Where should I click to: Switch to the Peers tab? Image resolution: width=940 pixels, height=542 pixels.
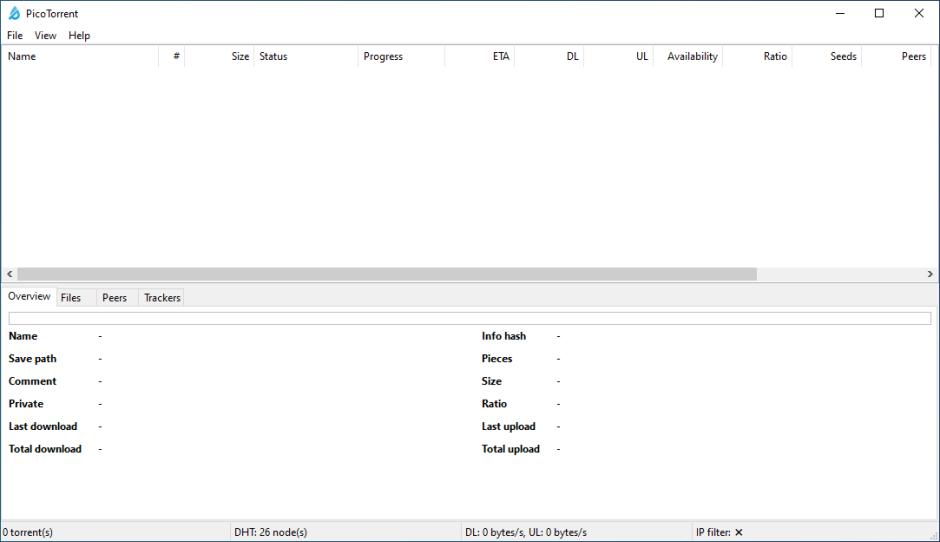click(114, 297)
